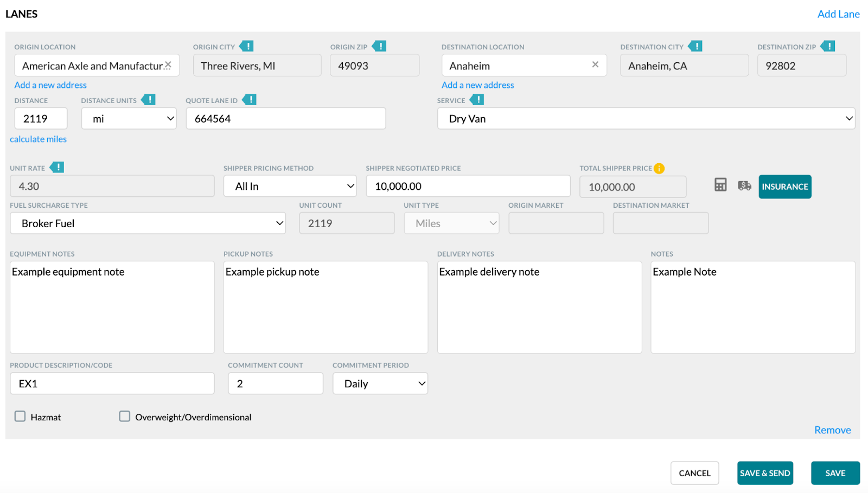Click the LANES section heading

pyautogui.click(x=22, y=14)
